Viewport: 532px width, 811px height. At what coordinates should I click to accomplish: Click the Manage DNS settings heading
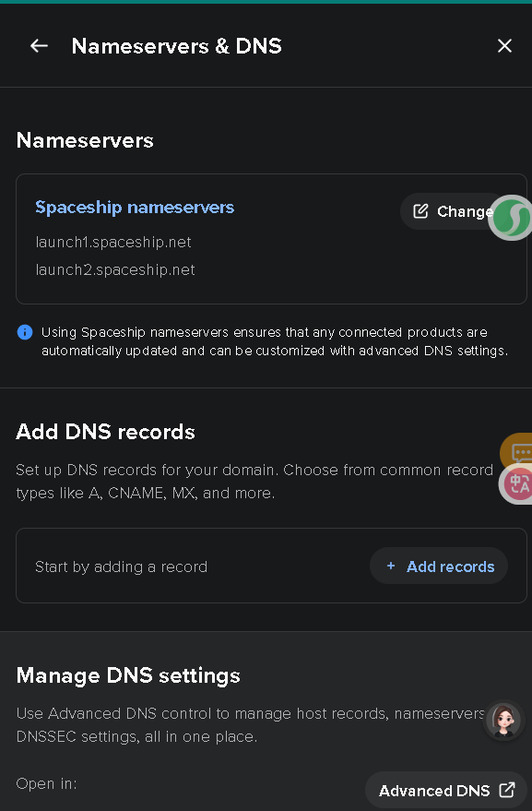pos(128,675)
